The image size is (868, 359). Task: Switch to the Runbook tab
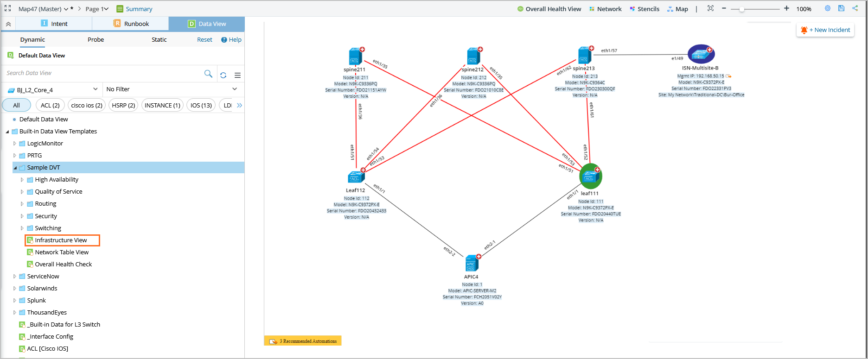tap(131, 24)
